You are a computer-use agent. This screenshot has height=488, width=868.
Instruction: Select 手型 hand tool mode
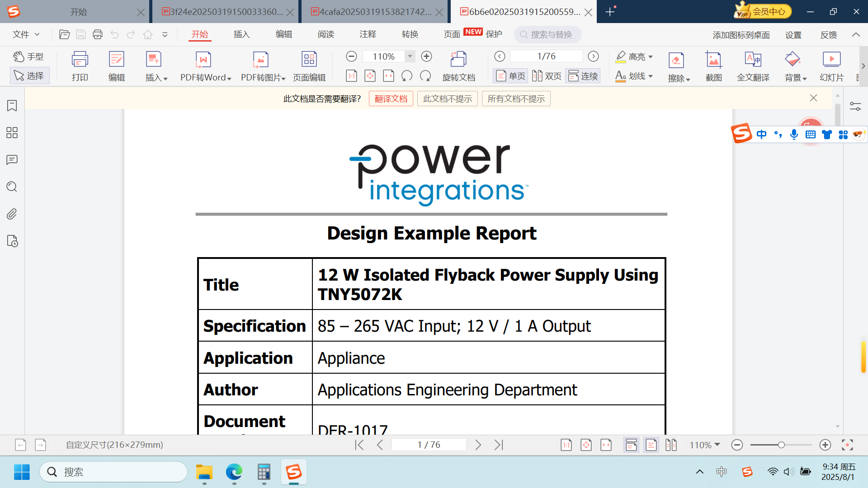click(x=28, y=56)
